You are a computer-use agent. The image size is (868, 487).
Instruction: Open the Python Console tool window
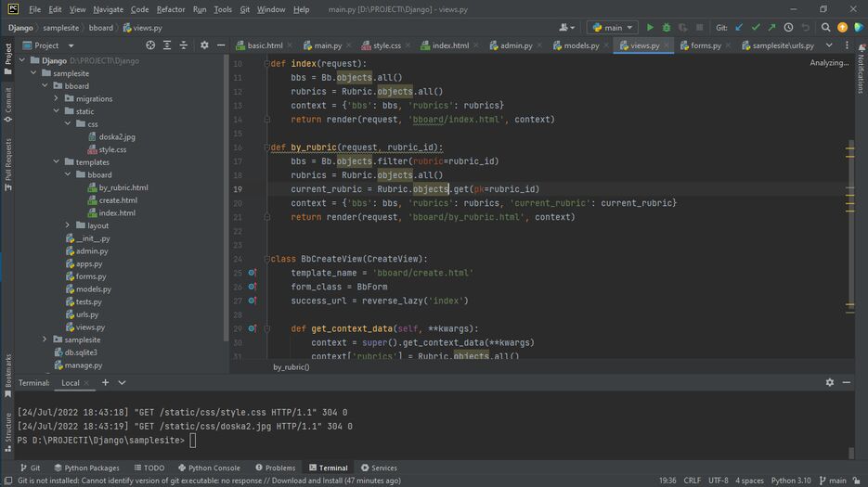tap(209, 468)
